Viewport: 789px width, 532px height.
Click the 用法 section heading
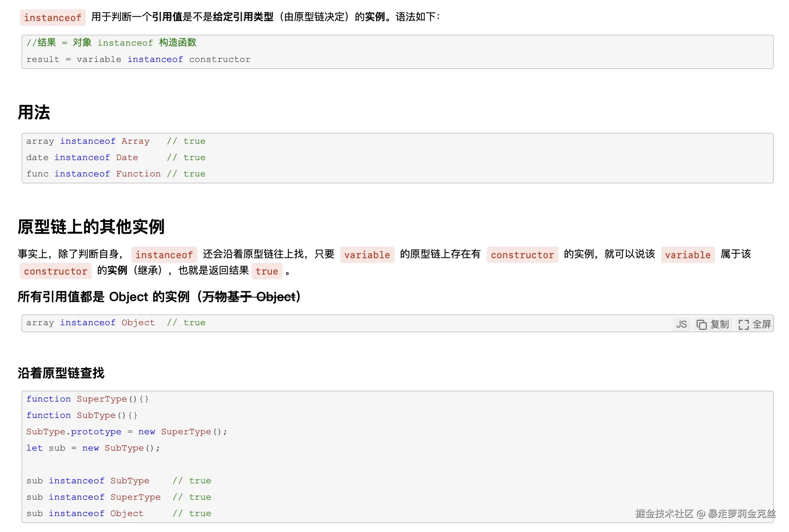pos(34,113)
